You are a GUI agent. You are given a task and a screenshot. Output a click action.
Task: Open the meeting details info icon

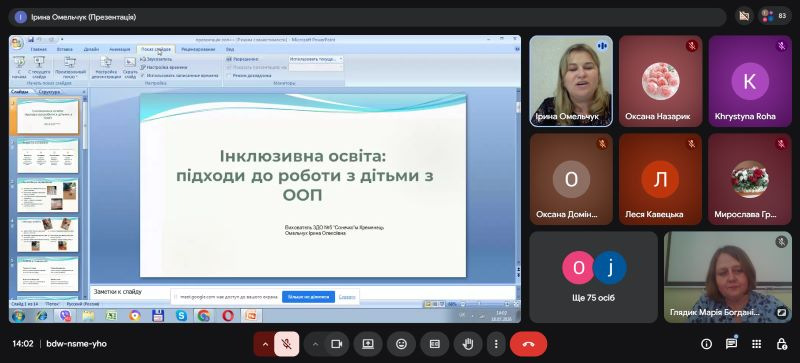click(706, 344)
